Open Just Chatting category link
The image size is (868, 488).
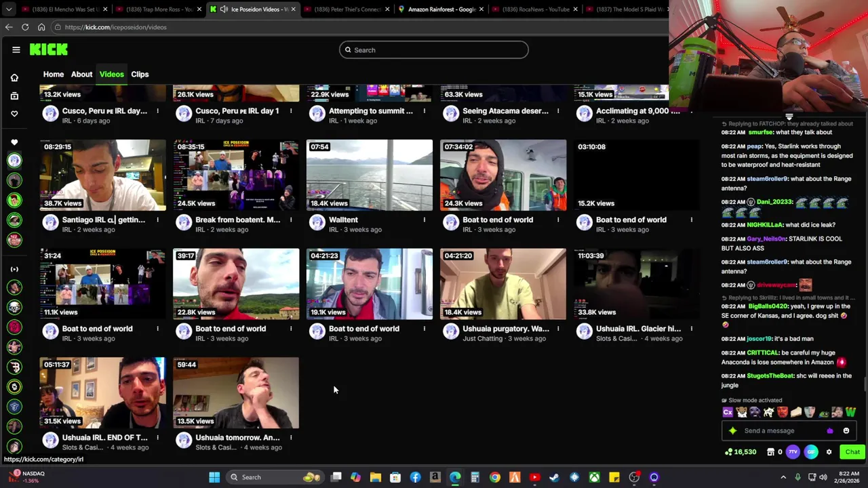click(483, 338)
